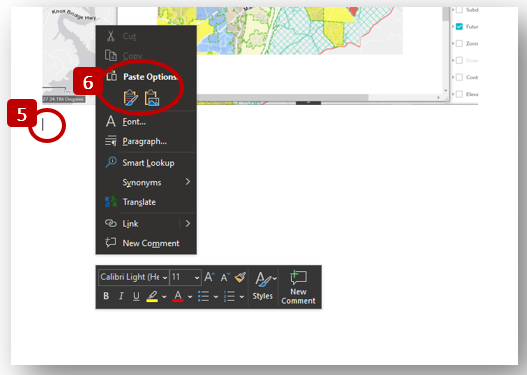Expand the Zonir layer arrow

click(x=453, y=43)
